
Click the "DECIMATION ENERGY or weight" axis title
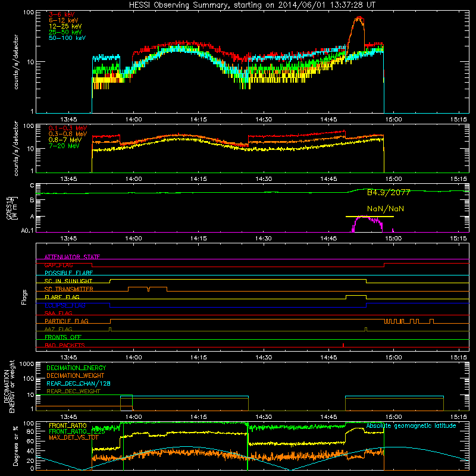[9, 386]
